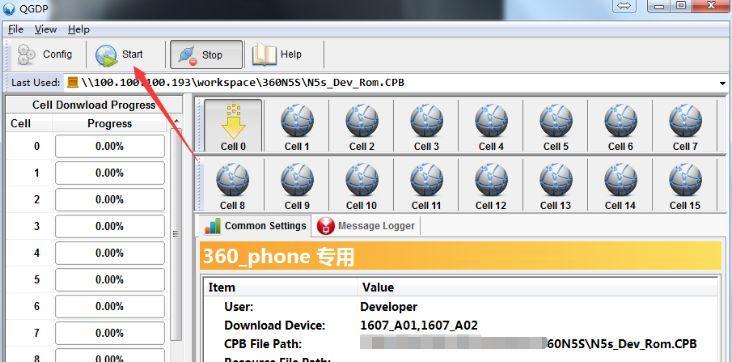
Task: Pick the Cell 3 globe icon
Action: coord(426,121)
